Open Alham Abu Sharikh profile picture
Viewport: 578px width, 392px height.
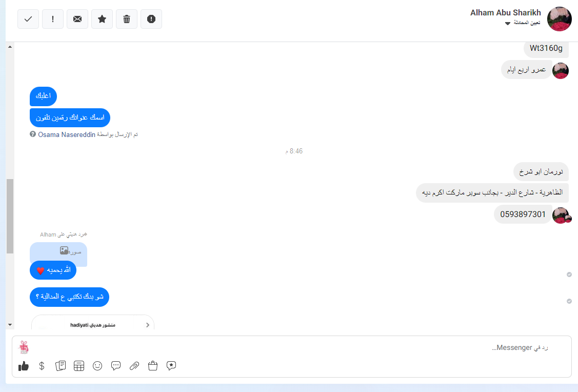(559, 19)
